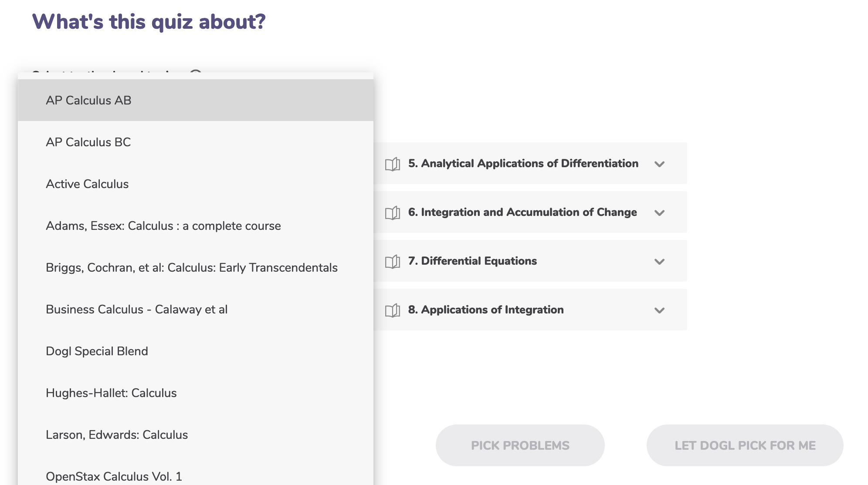868x485 pixels.
Task: Click book icon for Analytical Applications of Differentiation
Action: 393,164
